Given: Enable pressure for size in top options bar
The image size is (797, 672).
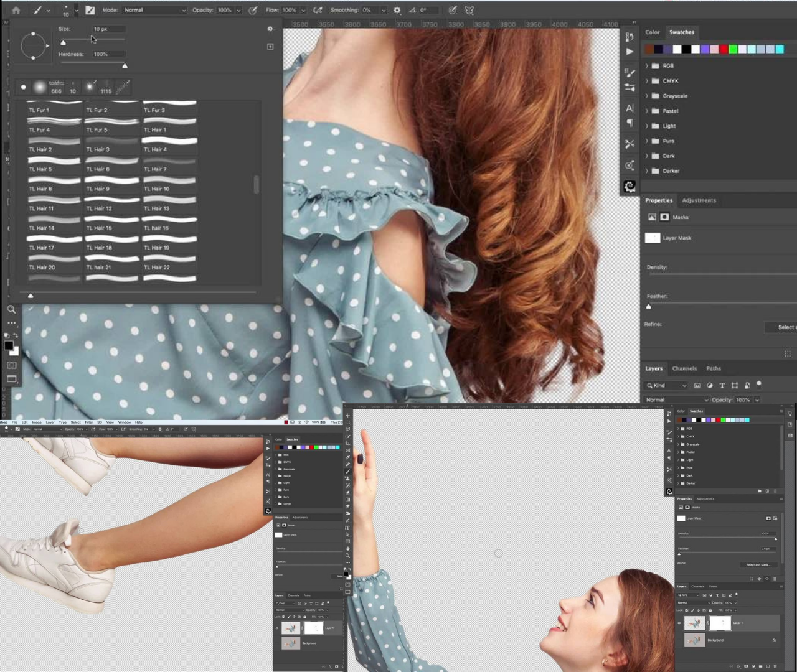Looking at the screenshot, I should click(x=453, y=10).
